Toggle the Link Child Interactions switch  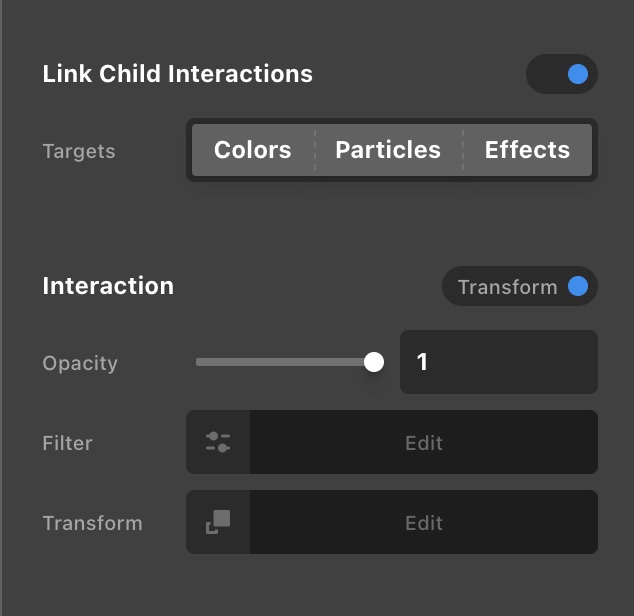[x=562, y=74]
